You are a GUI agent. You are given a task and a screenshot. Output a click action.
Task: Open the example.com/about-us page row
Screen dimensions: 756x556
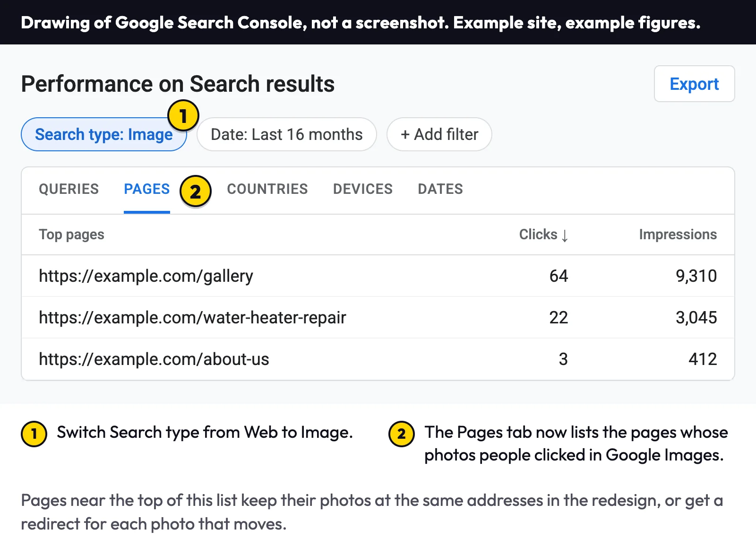point(378,359)
